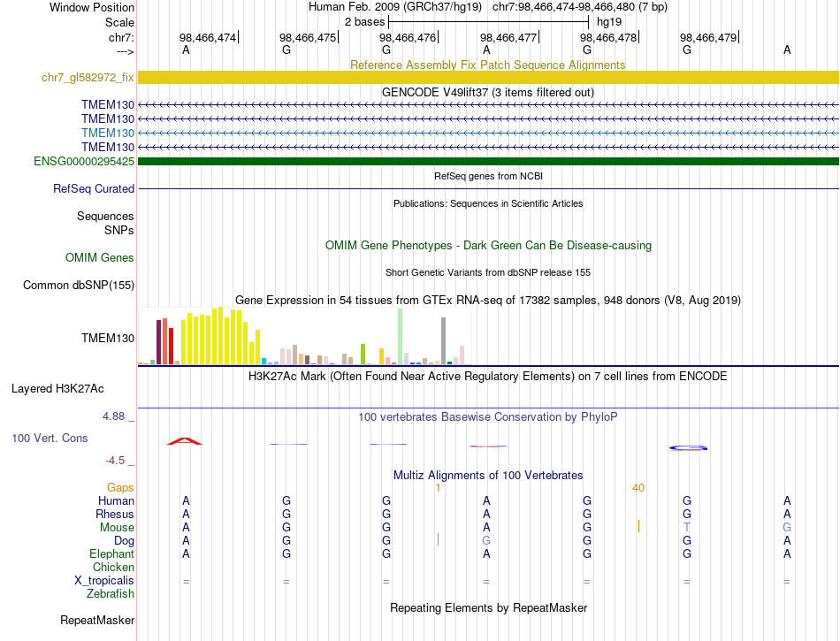Open 100 vertebrates Basewise Conservation title
This screenshot has width=840, height=641.
point(487,416)
